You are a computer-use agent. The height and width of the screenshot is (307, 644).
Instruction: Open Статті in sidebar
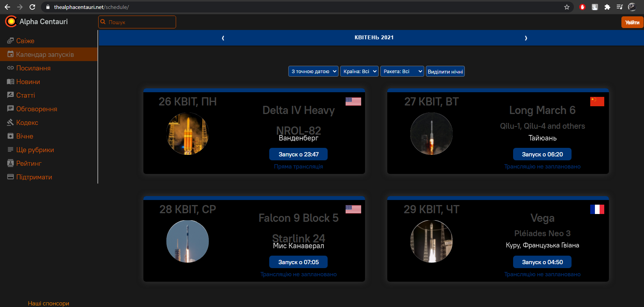pos(26,95)
